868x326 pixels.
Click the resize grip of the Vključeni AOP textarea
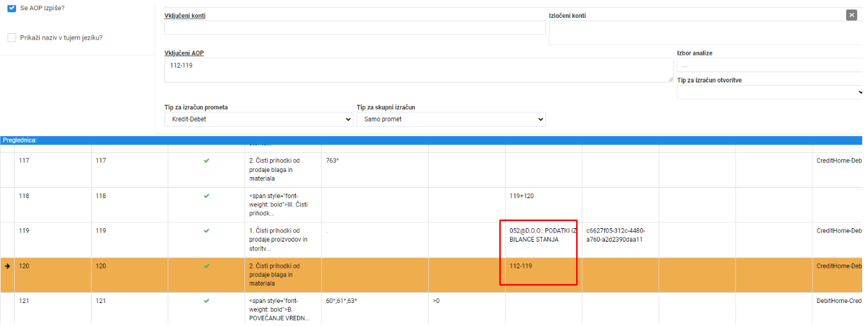(670, 79)
